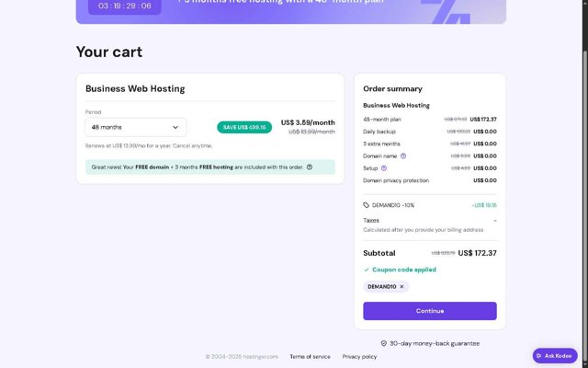Click the DEMAND10 coupon chip label
Viewport: 588px width, 368px height.
(x=382, y=286)
